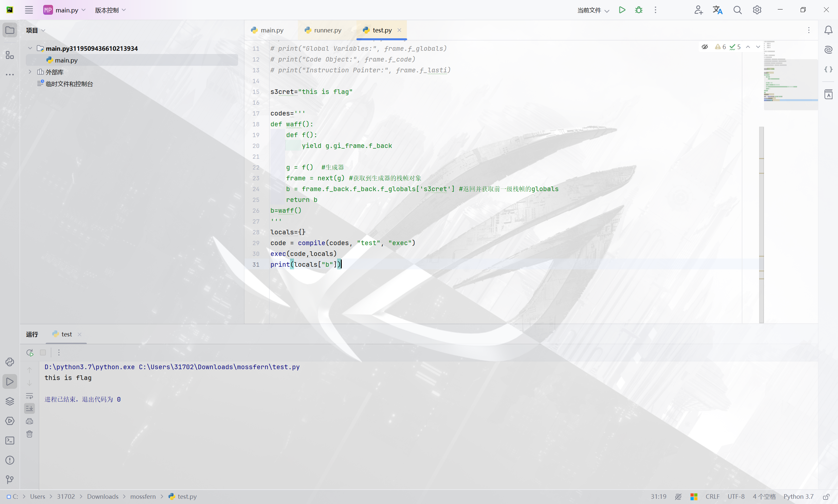The height and width of the screenshot is (504, 838).
Task: Click the 6 warnings indicator
Action: click(720, 47)
